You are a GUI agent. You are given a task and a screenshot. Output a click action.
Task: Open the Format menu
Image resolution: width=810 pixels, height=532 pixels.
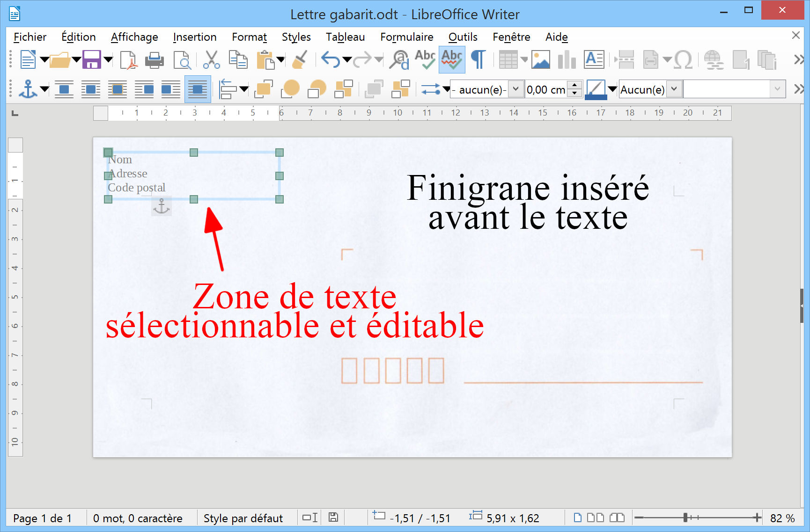pos(249,37)
